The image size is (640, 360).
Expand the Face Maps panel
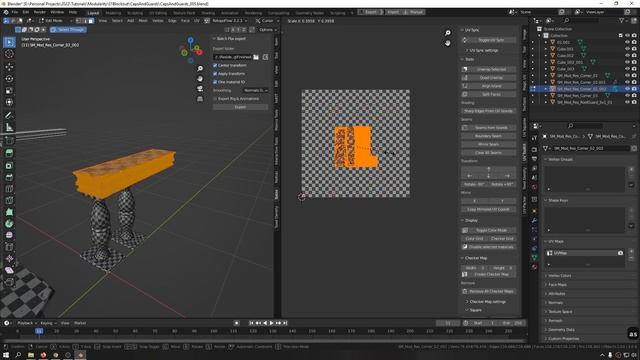557,285
